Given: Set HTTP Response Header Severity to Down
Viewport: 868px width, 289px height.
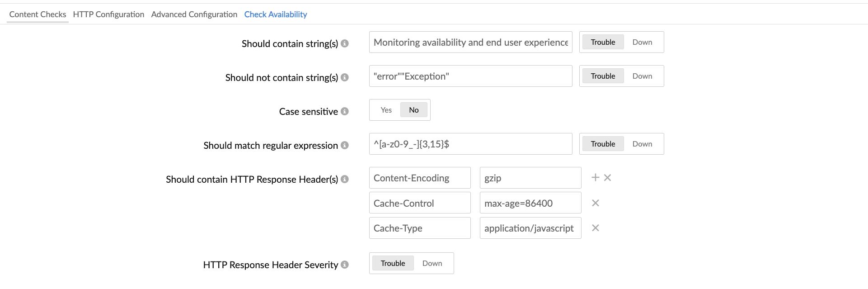Looking at the screenshot, I should pos(432,263).
